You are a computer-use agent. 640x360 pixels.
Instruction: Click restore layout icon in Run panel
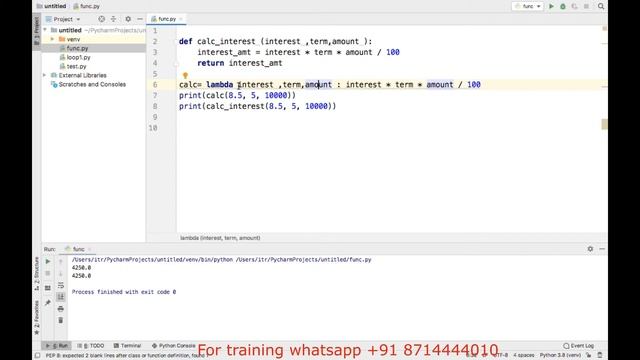coord(48,288)
